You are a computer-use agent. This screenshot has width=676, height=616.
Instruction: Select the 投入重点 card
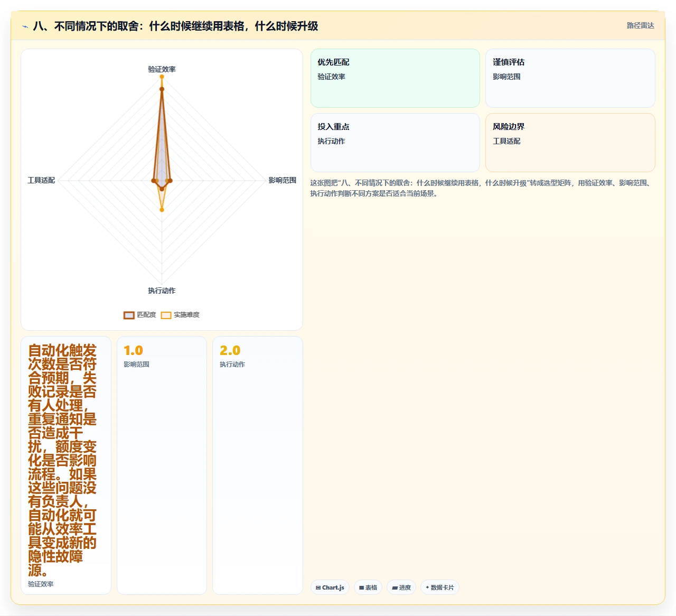[395, 143]
